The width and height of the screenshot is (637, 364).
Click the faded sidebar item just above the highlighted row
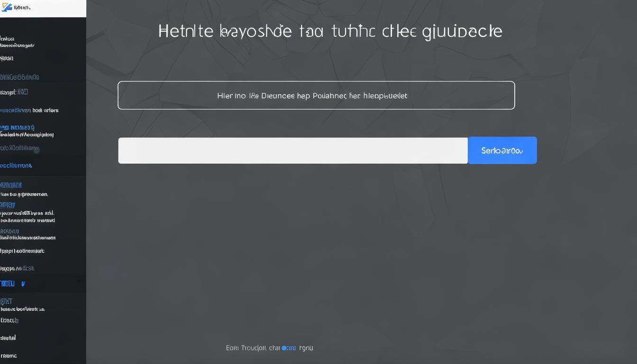(18, 268)
